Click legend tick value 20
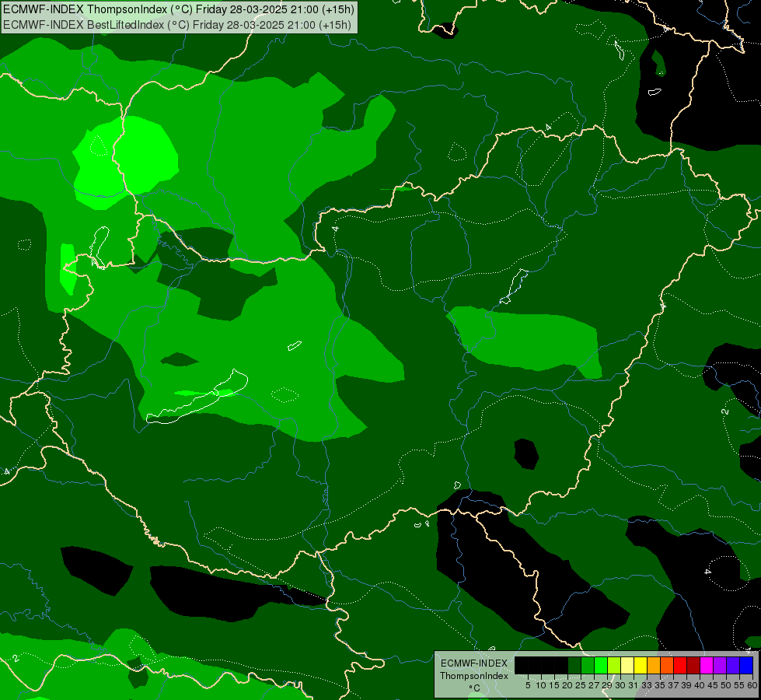 [x=567, y=685]
